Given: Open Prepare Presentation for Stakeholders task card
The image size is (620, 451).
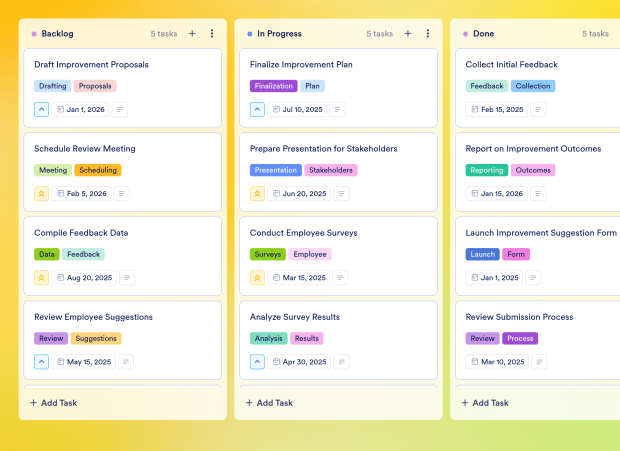Looking at the screenshot, I should click(324, 148).
